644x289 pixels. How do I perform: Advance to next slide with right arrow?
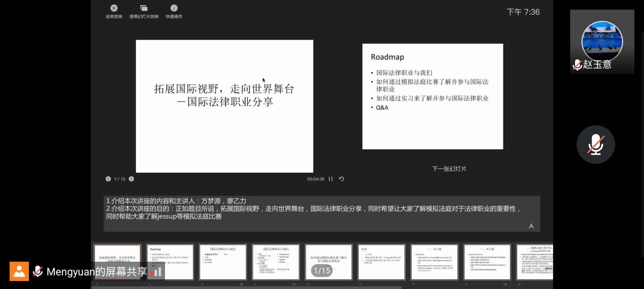[131, 179]
